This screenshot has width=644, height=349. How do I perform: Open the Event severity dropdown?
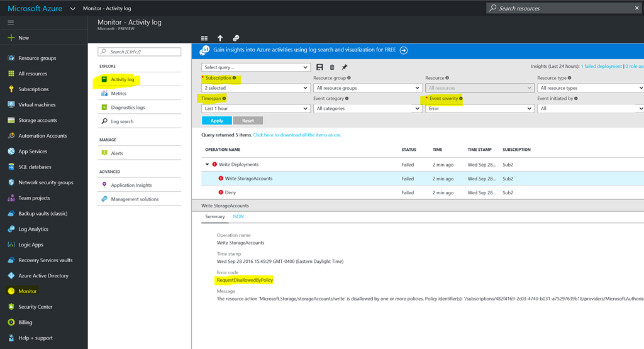pyautogui.click(x=480, y=109)
